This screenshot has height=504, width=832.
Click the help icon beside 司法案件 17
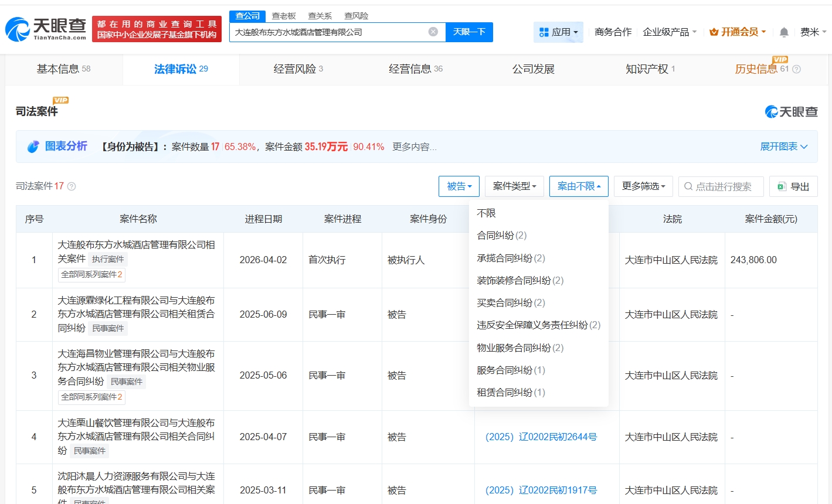pyautogui.click(x=72, y=186)
